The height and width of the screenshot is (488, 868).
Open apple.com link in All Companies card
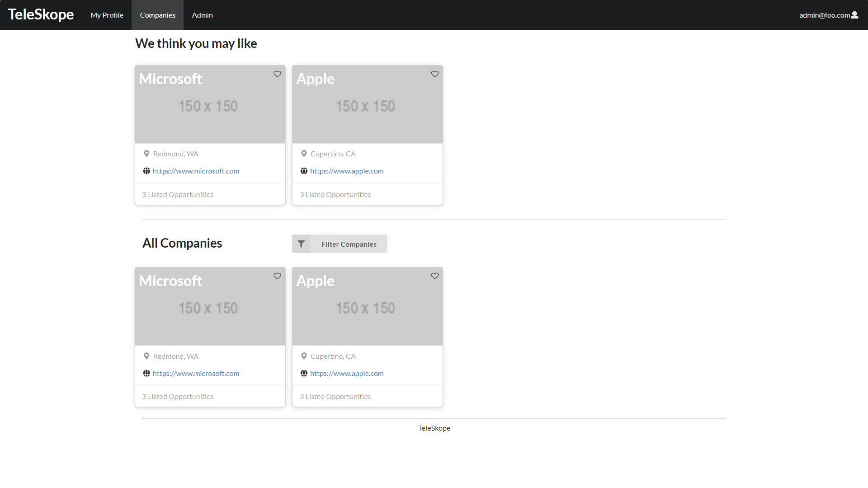347,373
